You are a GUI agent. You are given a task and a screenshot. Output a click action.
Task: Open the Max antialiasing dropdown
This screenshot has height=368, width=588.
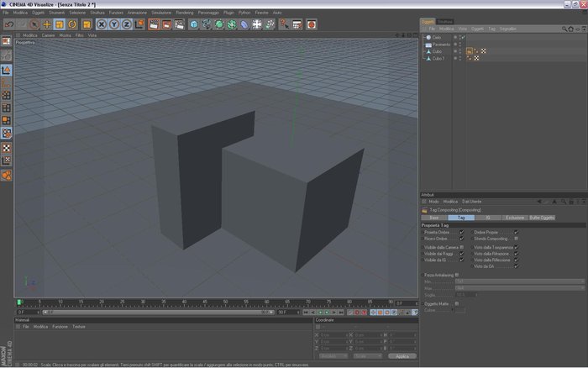tap(520, 288)
